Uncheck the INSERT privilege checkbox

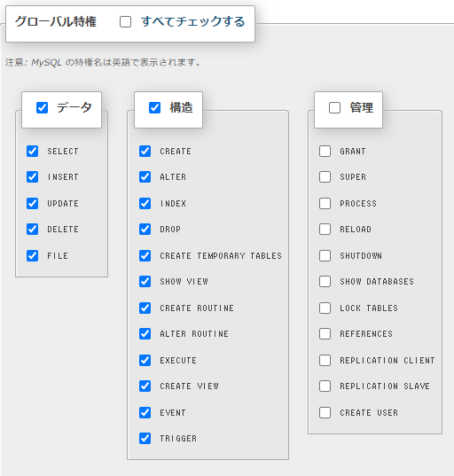pos(32,176)
